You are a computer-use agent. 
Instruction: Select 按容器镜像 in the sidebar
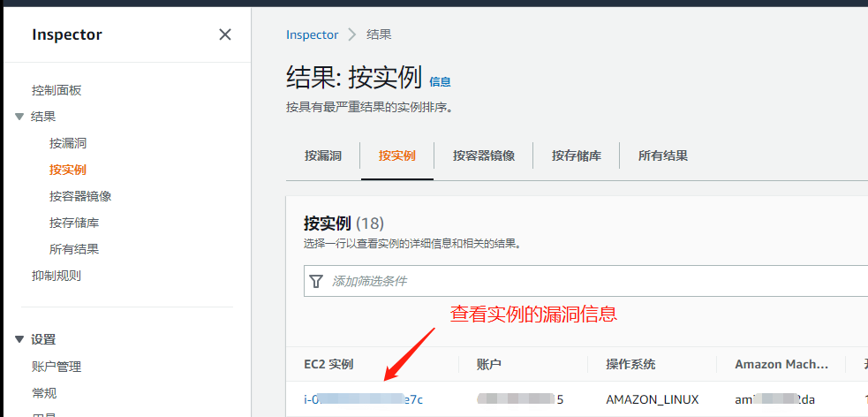[80, 196]
